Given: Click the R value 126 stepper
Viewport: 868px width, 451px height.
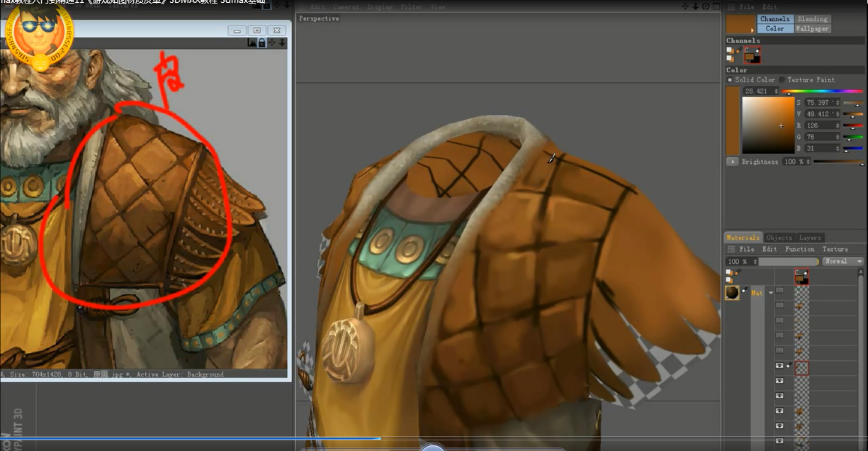Looking at the screenshot, I should pyautogui.click(x=837, y=126).
